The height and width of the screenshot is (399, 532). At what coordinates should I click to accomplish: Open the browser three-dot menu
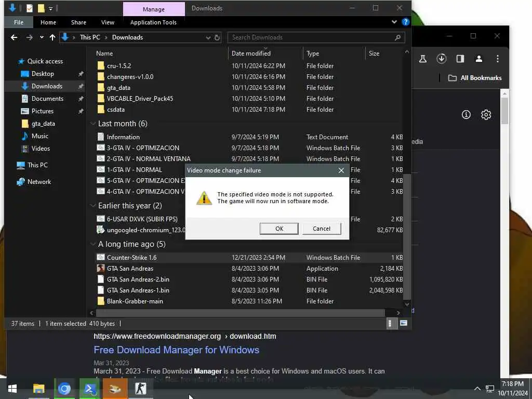pos(497,59)
